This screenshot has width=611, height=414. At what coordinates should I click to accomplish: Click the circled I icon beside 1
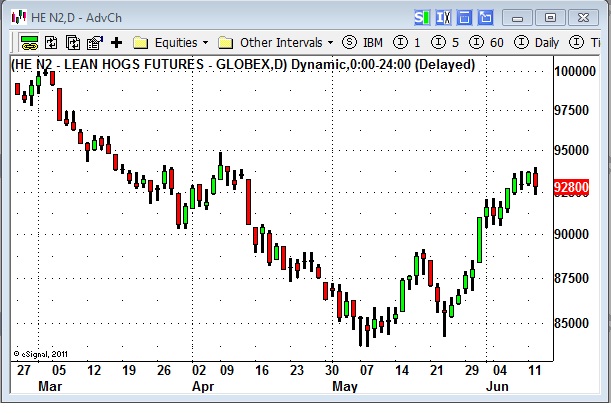click(x=400, y=42)
